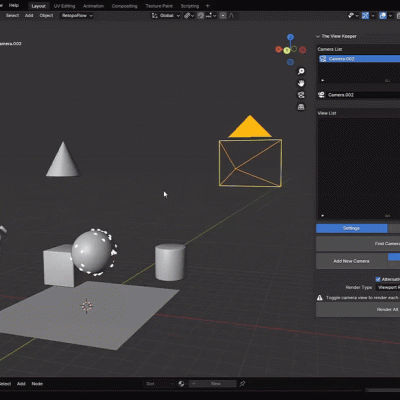Open the overlays options dropdown arrow
Screen dimensions: 400x400
click(390, 16)
